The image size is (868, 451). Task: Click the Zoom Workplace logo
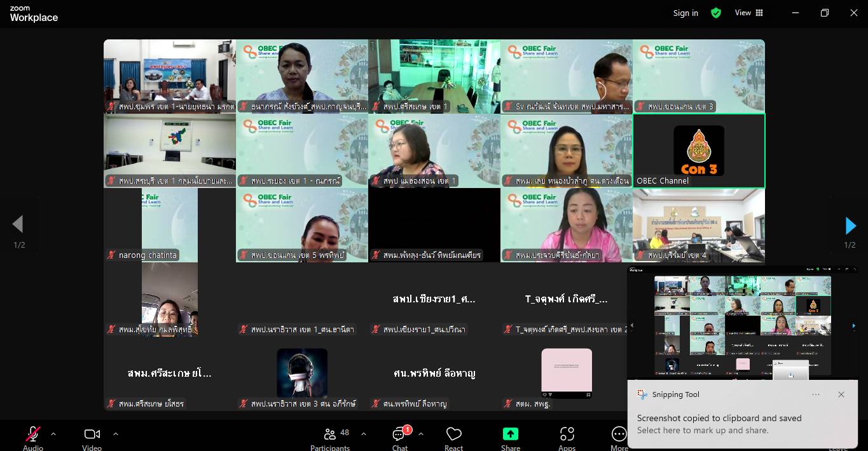coord(34,14)
